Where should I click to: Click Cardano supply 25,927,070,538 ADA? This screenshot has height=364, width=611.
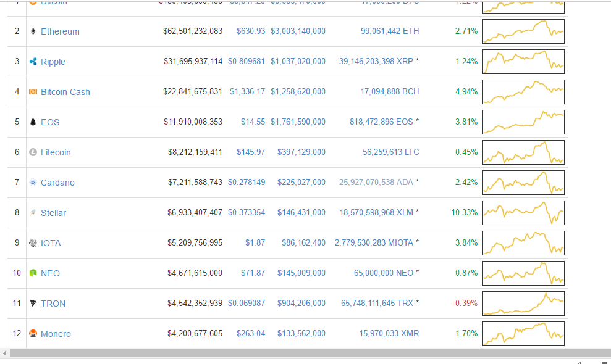376,182
